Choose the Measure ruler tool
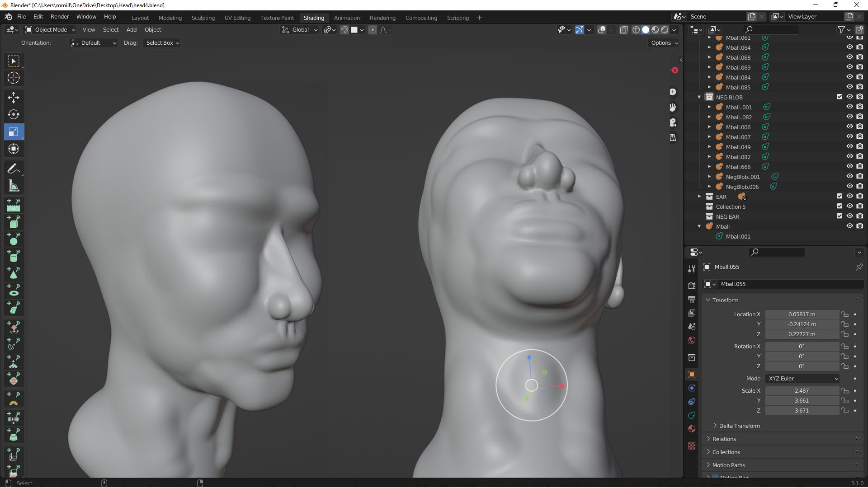Image resolution: width=868 pixels, height=488 pixels. coord(14,186)
